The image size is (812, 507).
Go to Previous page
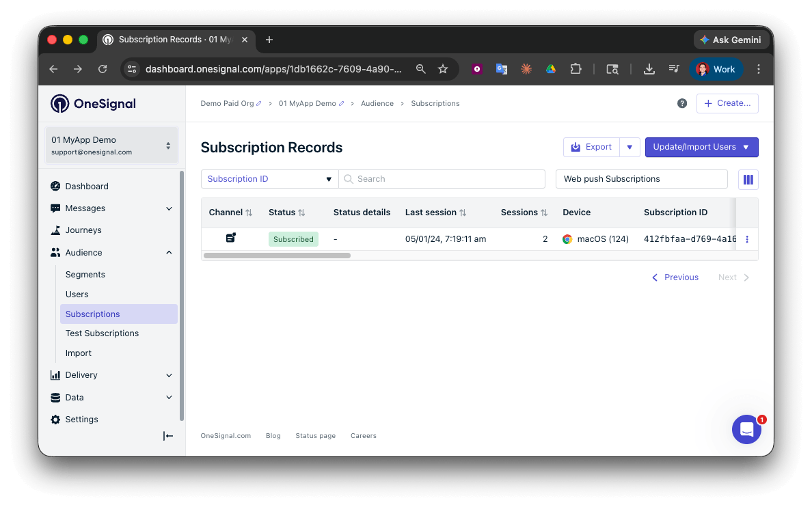[x=675, y=277]
